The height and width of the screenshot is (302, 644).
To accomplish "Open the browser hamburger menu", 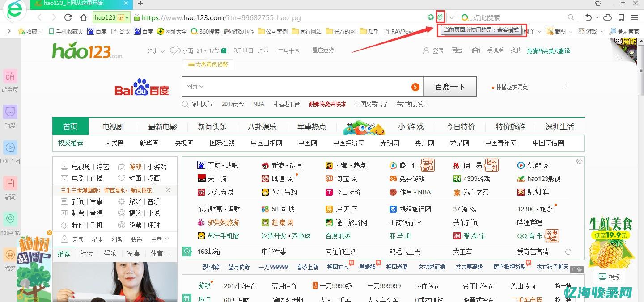I will pos(635,17).
